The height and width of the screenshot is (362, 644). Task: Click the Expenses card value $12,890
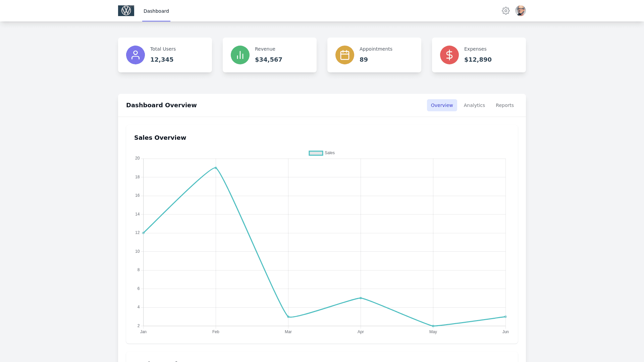click(478, 60)
